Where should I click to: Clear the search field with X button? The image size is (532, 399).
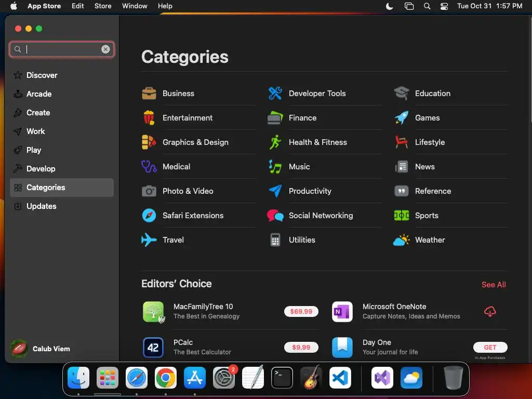point(105,49)
